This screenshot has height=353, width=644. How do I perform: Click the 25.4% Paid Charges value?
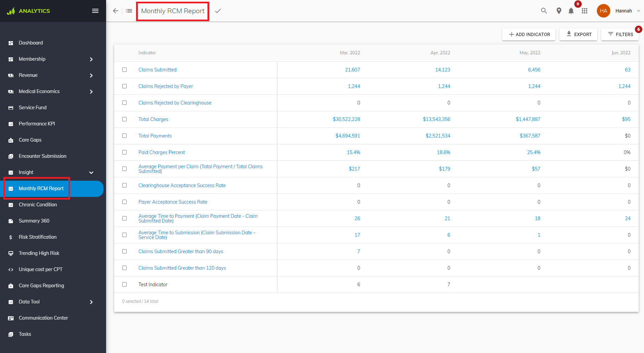(x=534, y=152)
